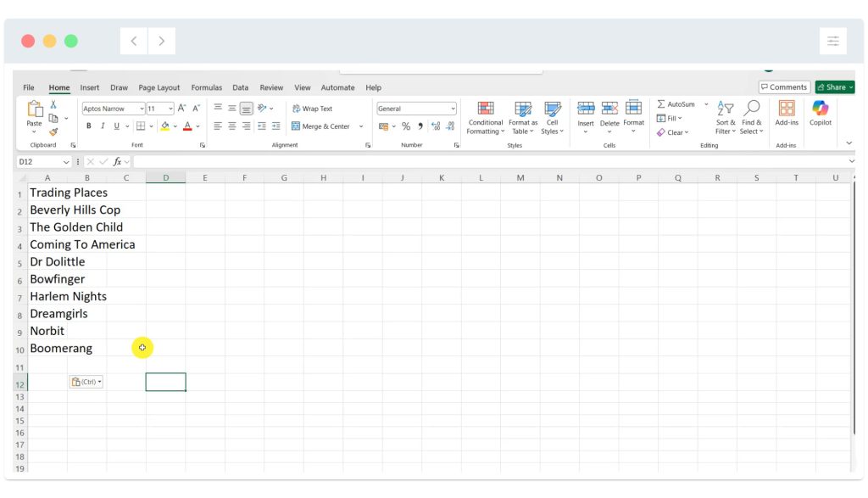Screen dimensions: 868x498
Task: Click Merge & Center
Action: click(320, 126)
